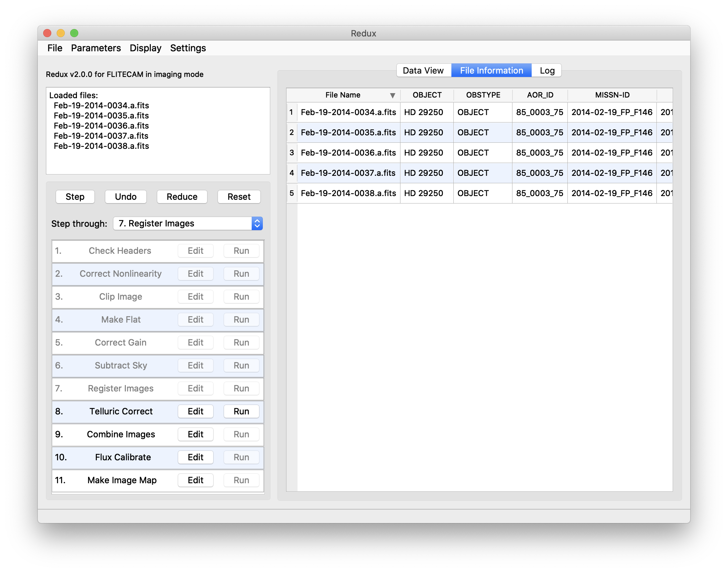Edit the Flux Calibrate step parameters

pyautogui.click(x=195, y=457)
